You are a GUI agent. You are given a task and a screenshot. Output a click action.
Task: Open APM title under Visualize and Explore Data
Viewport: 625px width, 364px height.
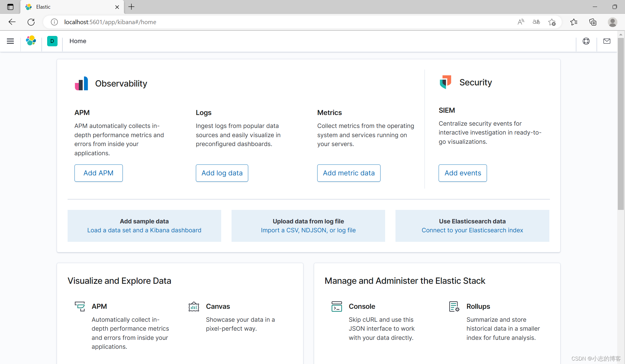(99, 306)
